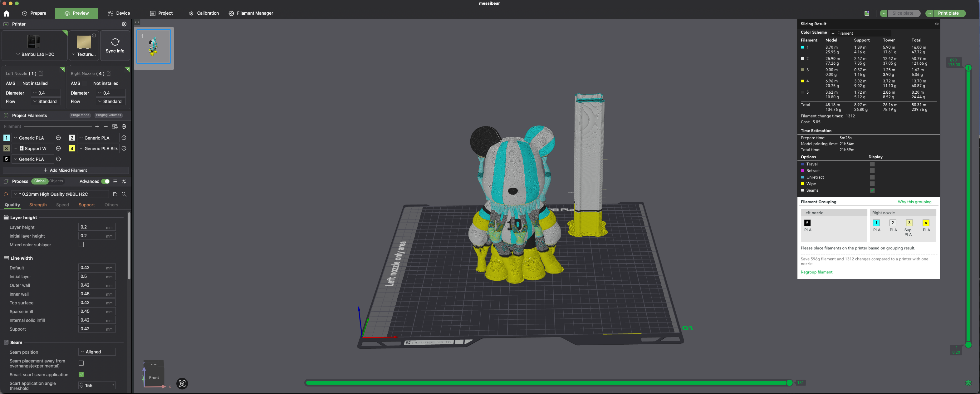The height and width of the screenshot is (394, 980).
Task: Open process preset 0.20mm High Quality dropdown
Action: point(60,194)
